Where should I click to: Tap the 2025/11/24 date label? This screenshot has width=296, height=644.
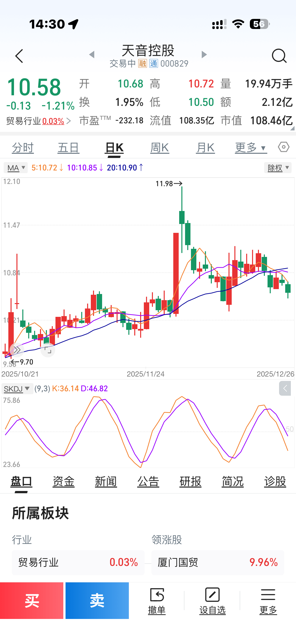[146, 374]
